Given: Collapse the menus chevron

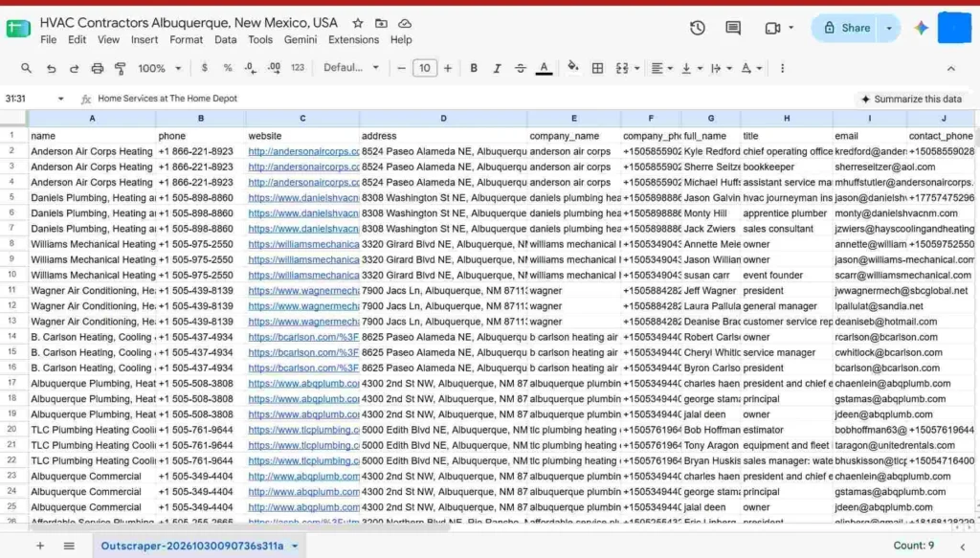Looking at the screenshot, I should [x=950, y=68].
